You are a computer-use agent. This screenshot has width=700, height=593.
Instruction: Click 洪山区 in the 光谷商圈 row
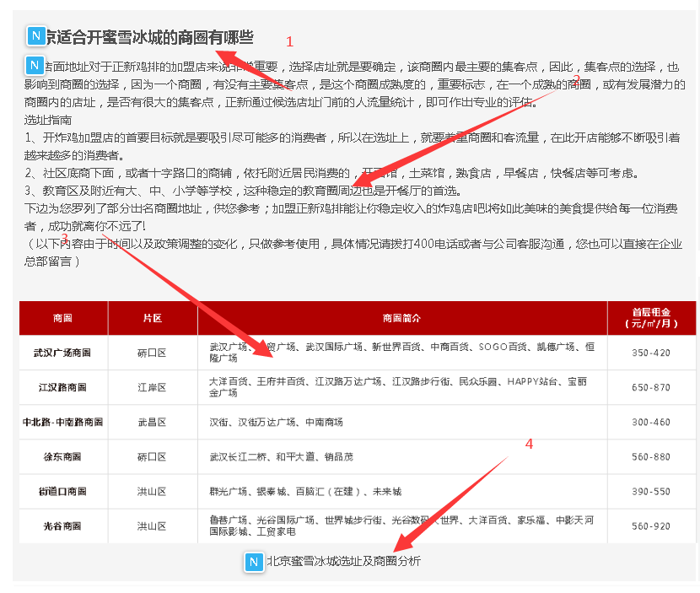(152, 526)
